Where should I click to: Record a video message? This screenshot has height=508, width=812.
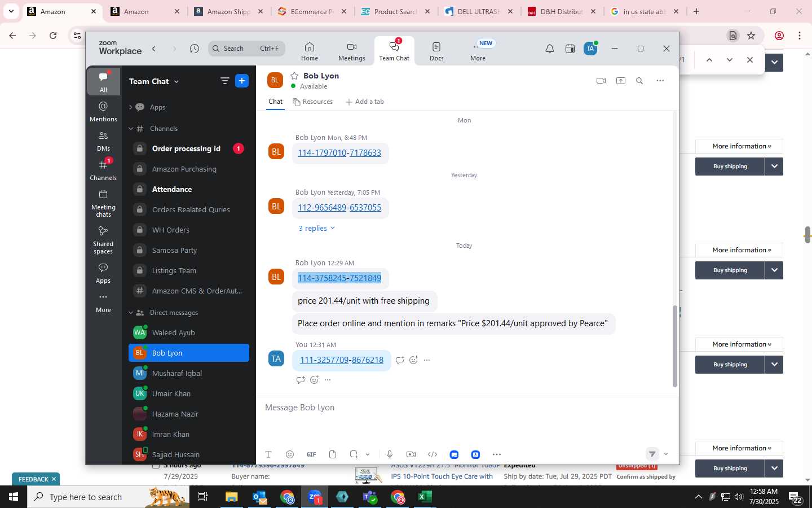click(x=411, y=454)
